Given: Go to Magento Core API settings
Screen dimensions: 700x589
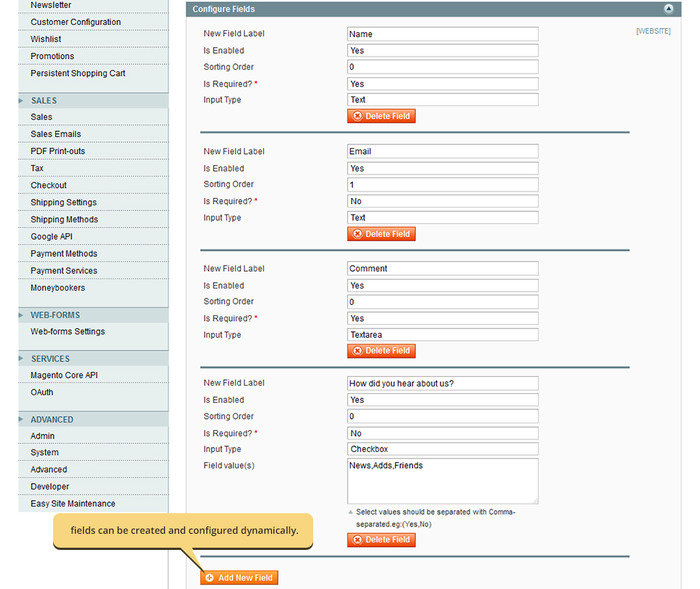Looking at the screenshot, I should pos(64,375).
